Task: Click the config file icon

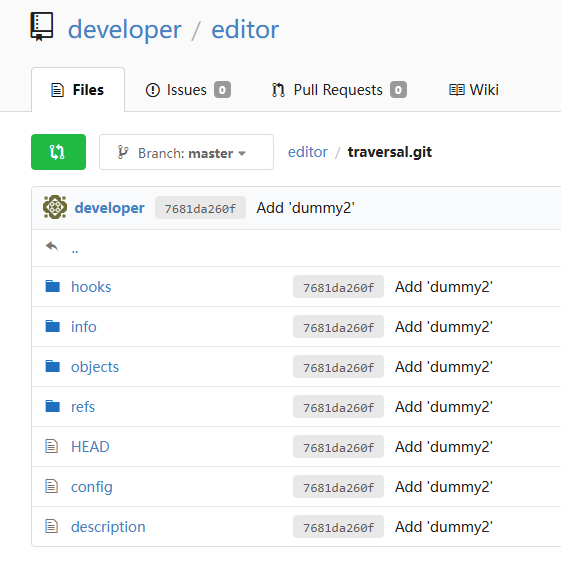Action: (51, 486)
